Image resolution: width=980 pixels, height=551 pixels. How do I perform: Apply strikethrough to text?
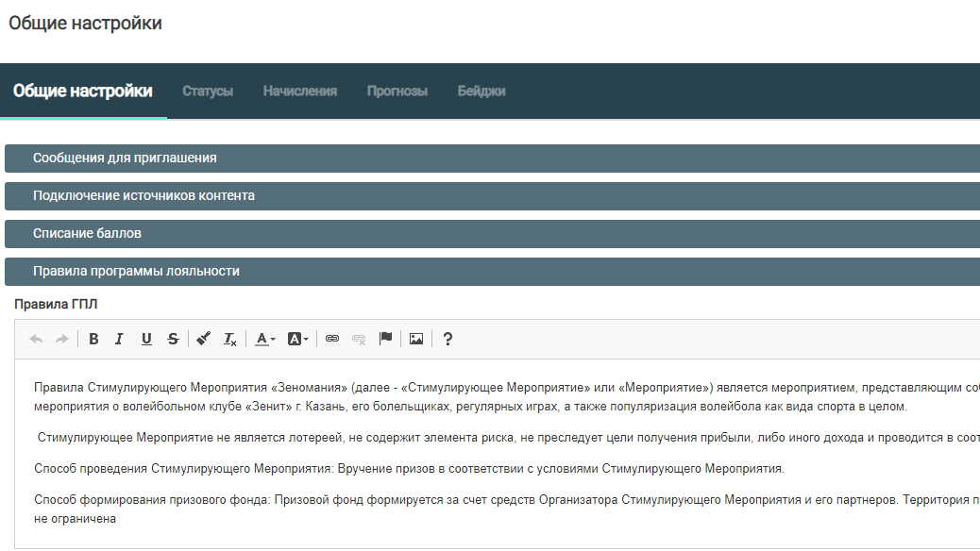pos(173,340)
